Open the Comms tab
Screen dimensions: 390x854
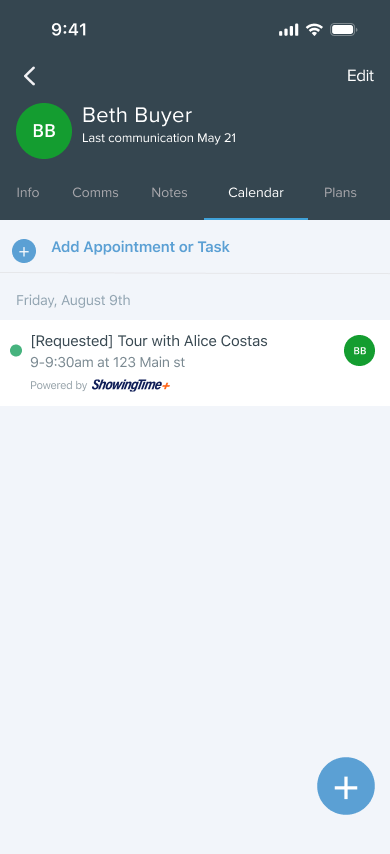click(95, 192)
